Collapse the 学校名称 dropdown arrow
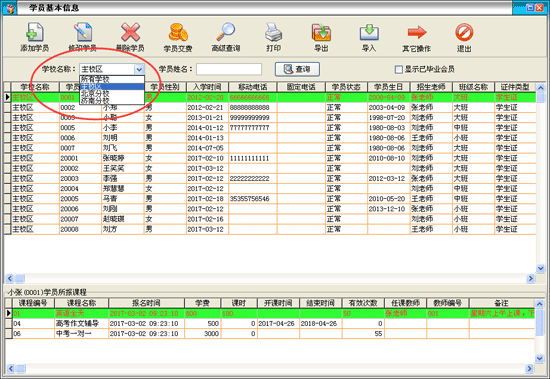This screenshot has width=550, height=379. pyautogui.click(x=139, y=69)
